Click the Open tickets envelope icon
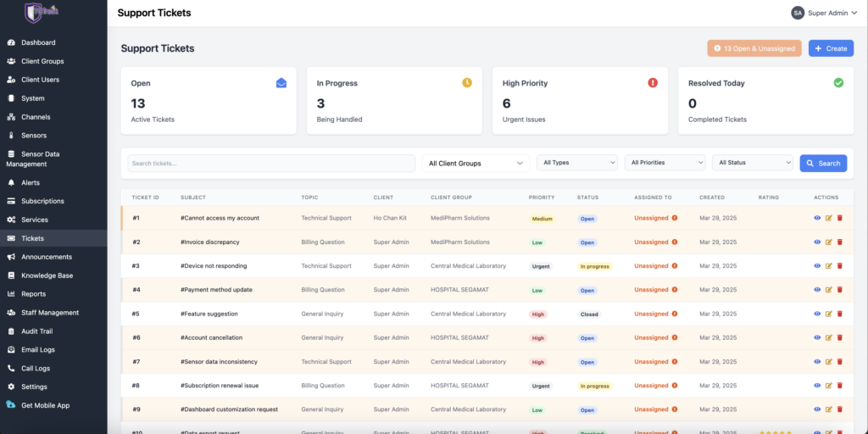Screen dimensions: 868x434 point(281,83)
